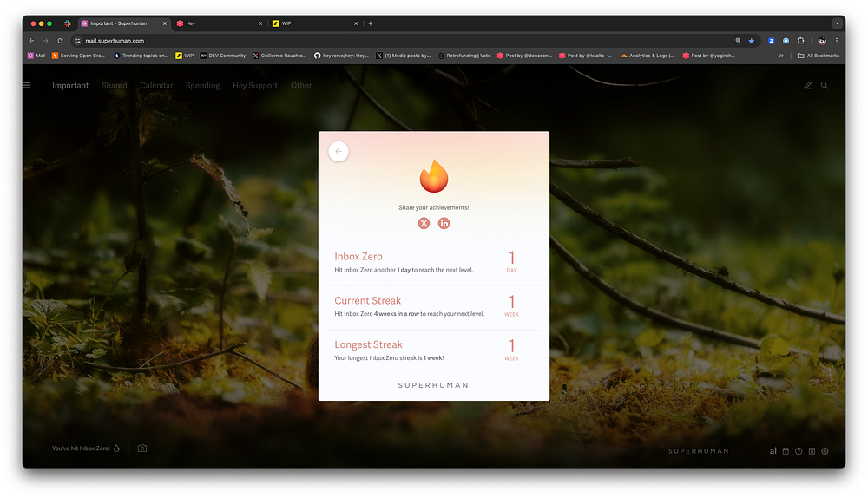Open the blue Z extension icon
Screen dimensions: 868x498
tap(771, 41)
